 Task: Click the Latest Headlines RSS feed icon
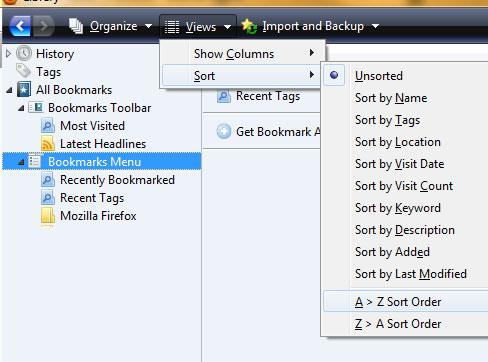click(x=48, y=144)
